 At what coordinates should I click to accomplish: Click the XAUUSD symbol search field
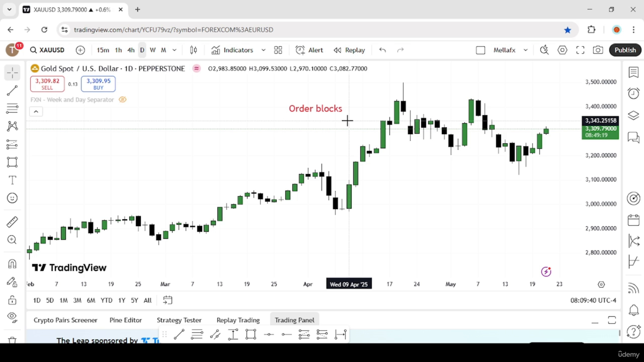pos(47,50)
